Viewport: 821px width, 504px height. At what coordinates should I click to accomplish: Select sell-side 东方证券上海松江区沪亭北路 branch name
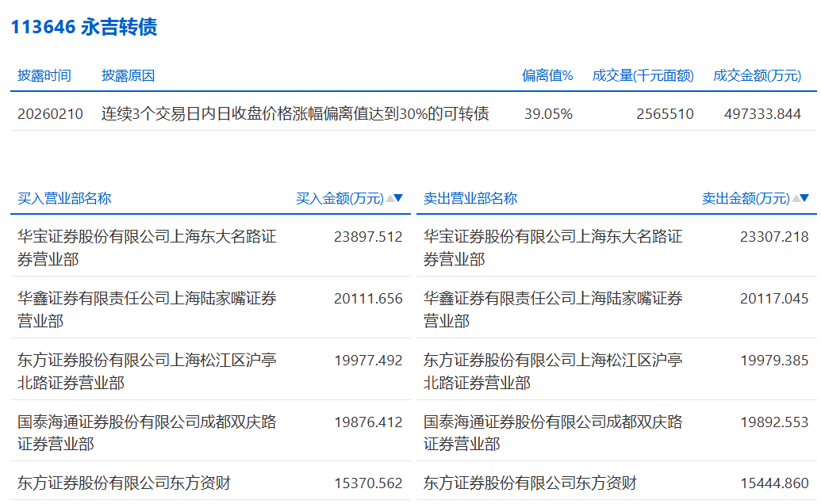pyautogui.click(x=553, y=371)
